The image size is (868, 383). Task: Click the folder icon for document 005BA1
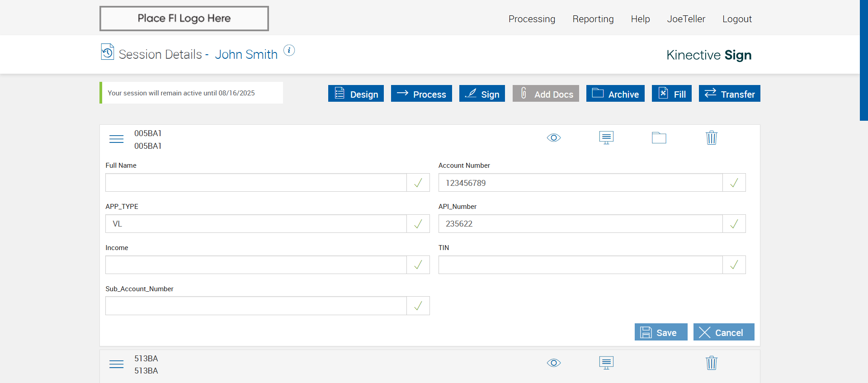coord(659,137)
